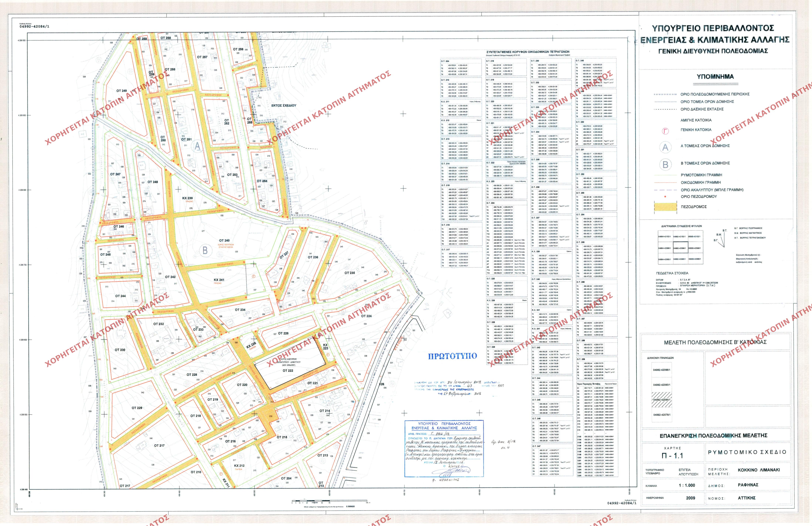The height and width of the screenshot is (526, 812).
Task: Click the circled Γ symbol in legend
Action: click(665, 131)
